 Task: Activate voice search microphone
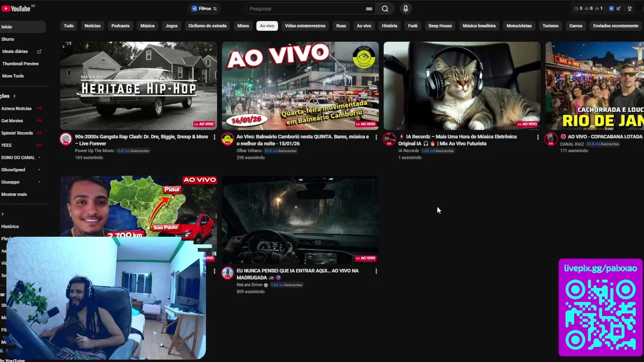(x=406, y=9)
